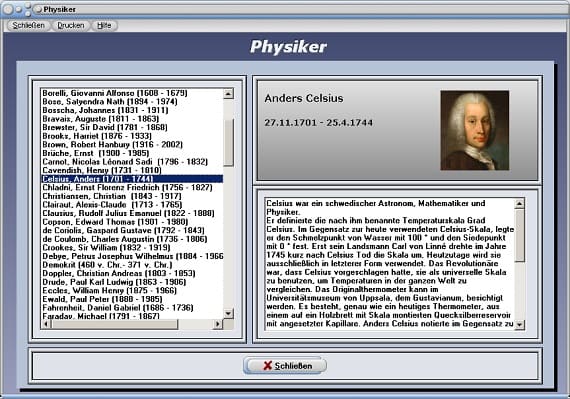Click right arrow of list horizontal scrollbar
The height and width of the screenshot is (399, 570).
coord(218,324)
